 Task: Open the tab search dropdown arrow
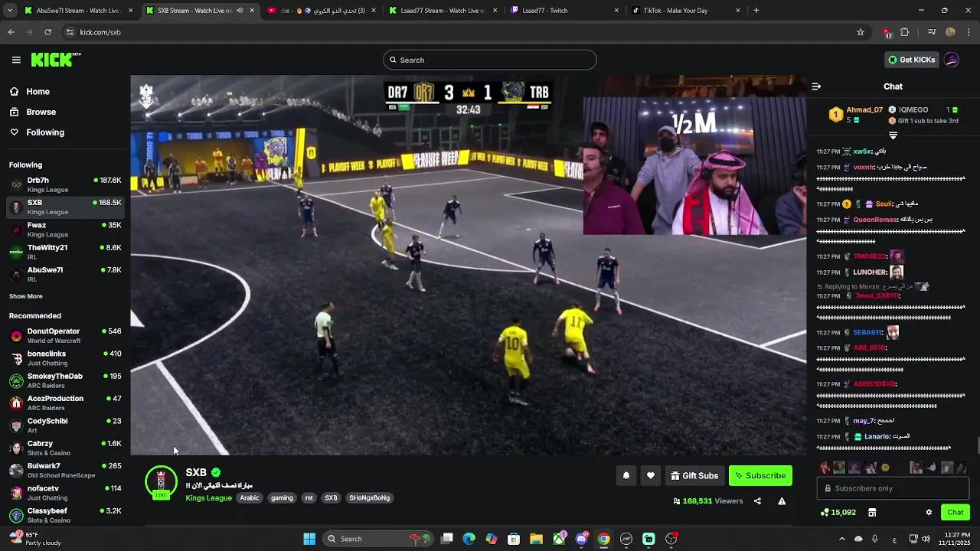pyautogui.click(x=10, y=11)
